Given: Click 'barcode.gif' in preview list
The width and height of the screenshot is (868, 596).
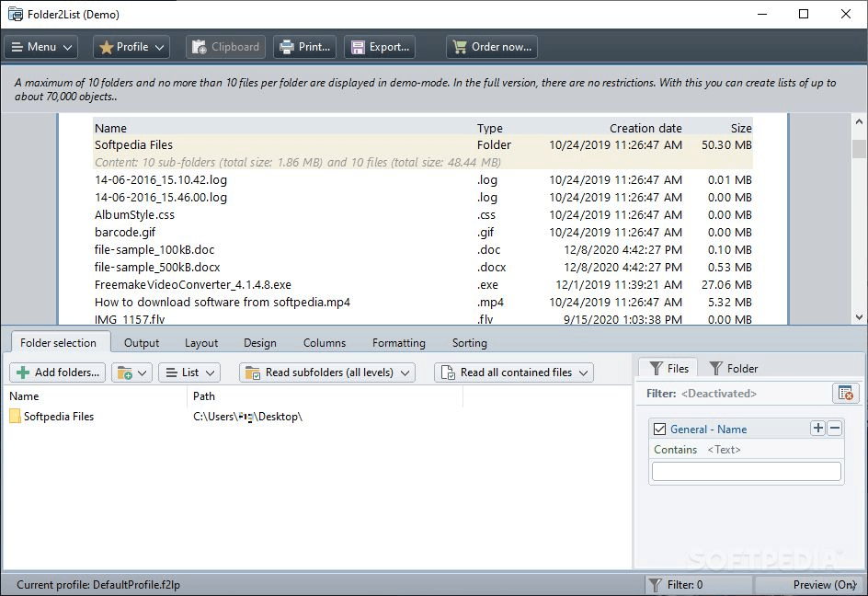Looking at the screenshot, I should coord(125,232).
